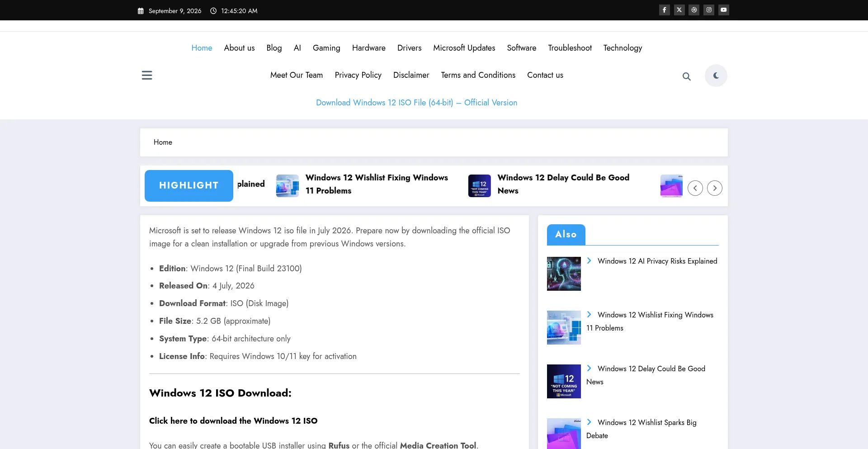
Task: Open the YouTube social icon
Action: [724, 10]
